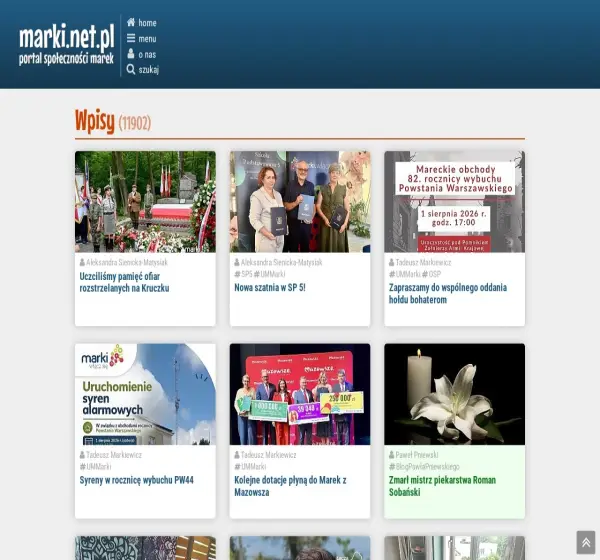Click the person icon beside o nas

coord(131,54)
